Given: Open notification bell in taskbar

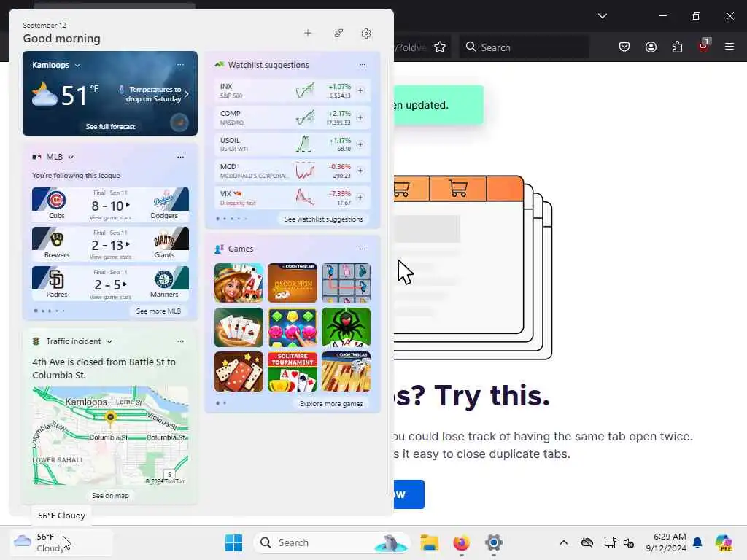Looking at the screenshot, I should coord(697,542).
